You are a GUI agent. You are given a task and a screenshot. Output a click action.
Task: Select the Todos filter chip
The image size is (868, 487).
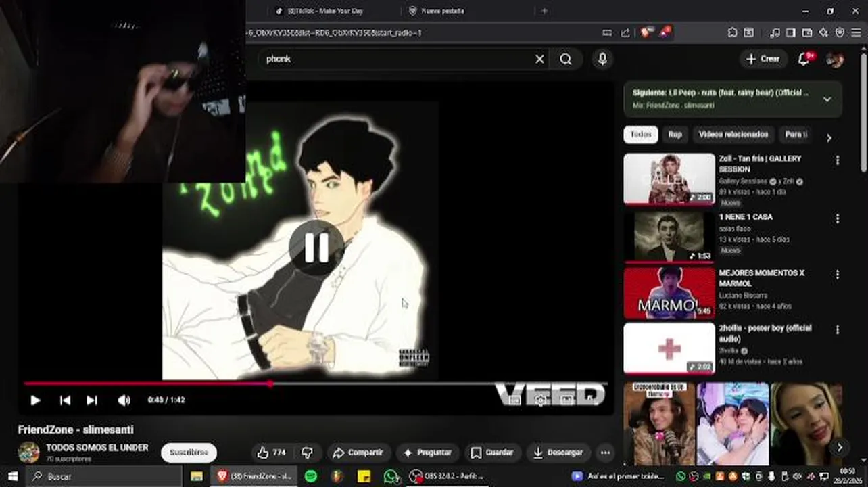click(x=641, y=135)
